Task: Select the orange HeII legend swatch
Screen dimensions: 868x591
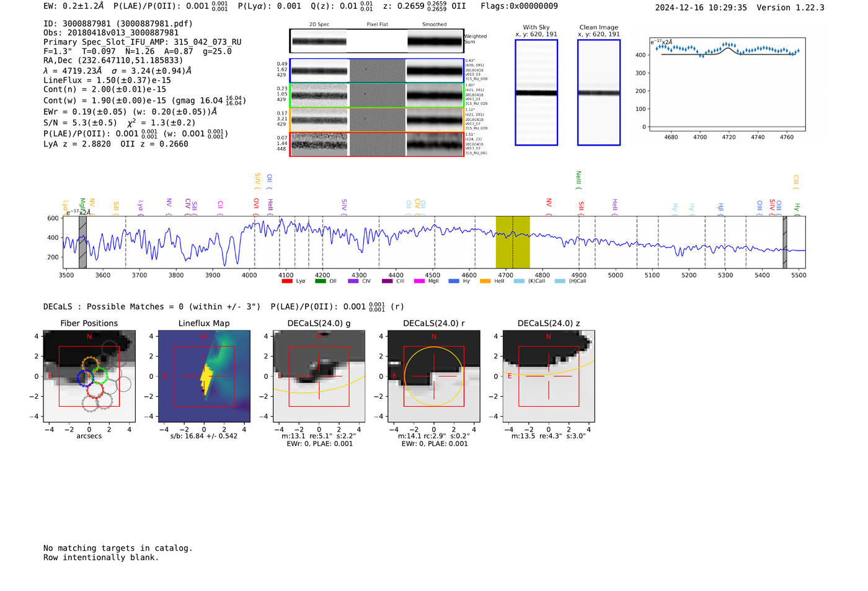Action: click(485, 282)
